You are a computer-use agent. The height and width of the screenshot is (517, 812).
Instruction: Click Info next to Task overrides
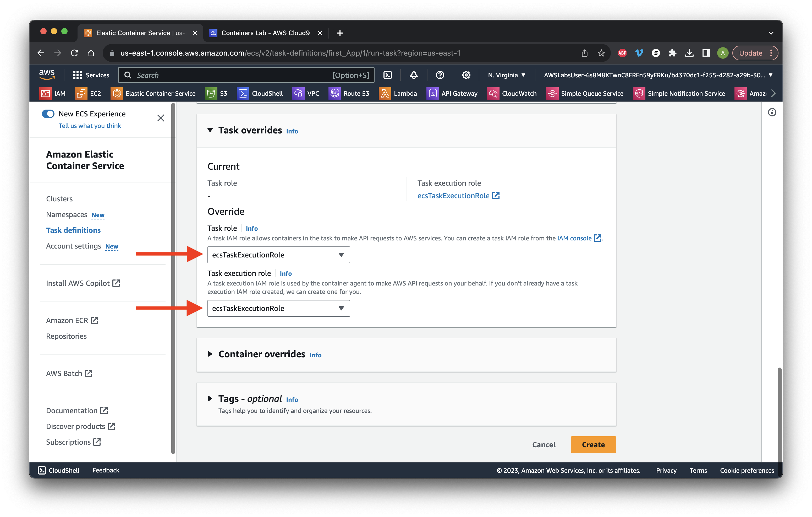[x=292, y=131]
